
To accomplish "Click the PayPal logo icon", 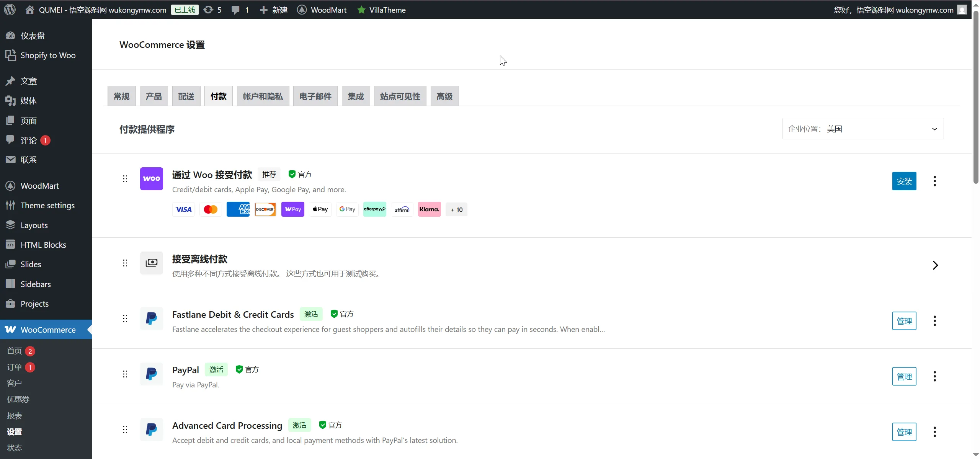I will point(151,374).
